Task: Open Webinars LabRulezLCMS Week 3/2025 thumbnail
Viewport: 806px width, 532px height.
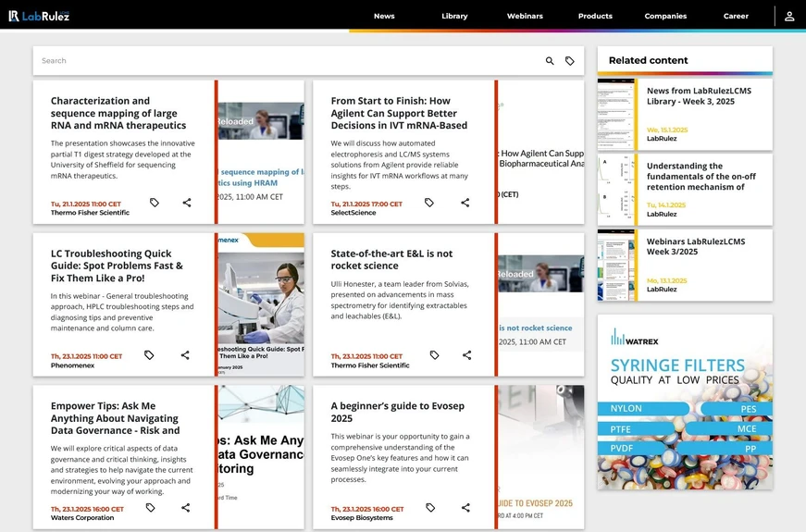Action: pyautogui.click(x=616, y=266)
